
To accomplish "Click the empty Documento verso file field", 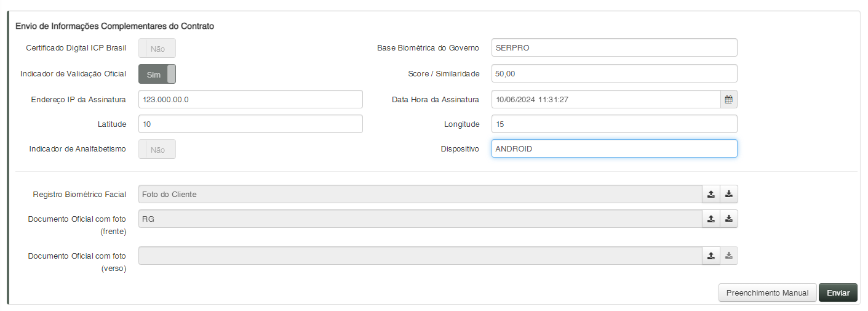I will click(x=420, y=256).
